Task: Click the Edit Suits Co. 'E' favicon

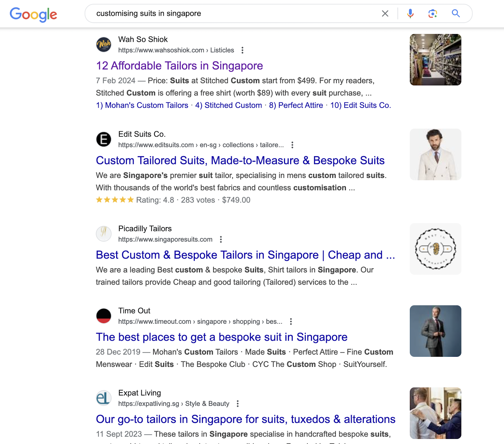Action: click(x=104, y=139)
